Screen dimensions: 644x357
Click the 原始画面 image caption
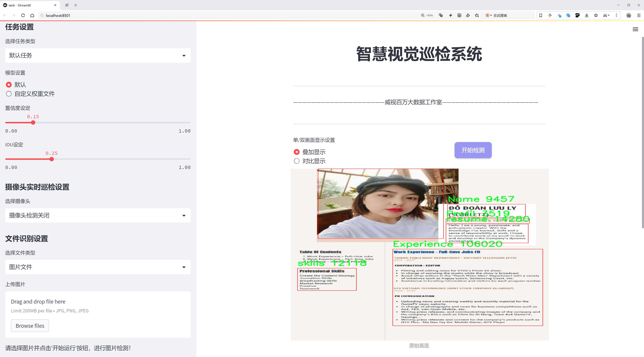[419, 346]
